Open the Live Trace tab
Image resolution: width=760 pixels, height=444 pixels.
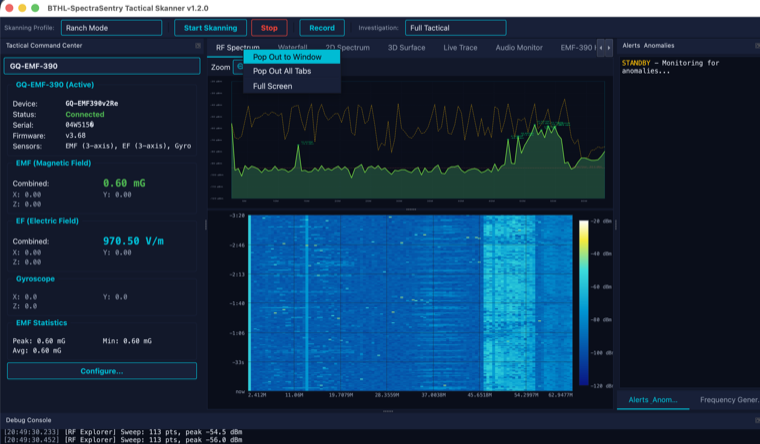pos(460,48)
